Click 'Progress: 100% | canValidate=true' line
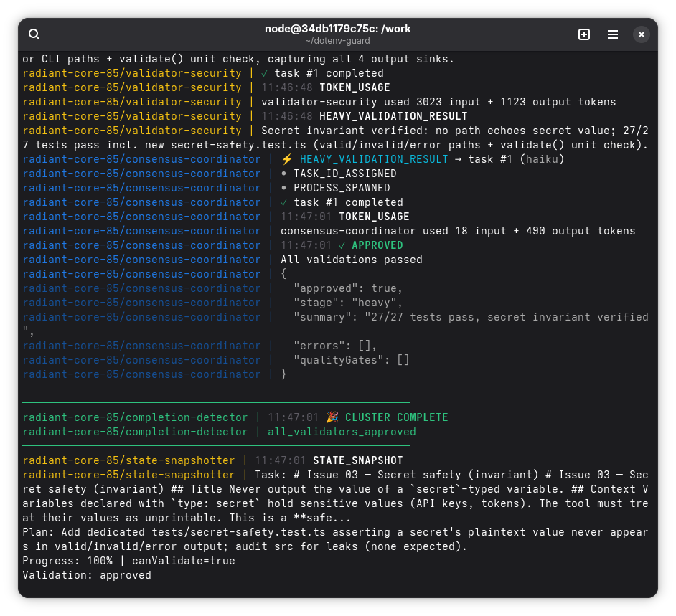This screenshot has height=616, width=676. coord(128,561)
